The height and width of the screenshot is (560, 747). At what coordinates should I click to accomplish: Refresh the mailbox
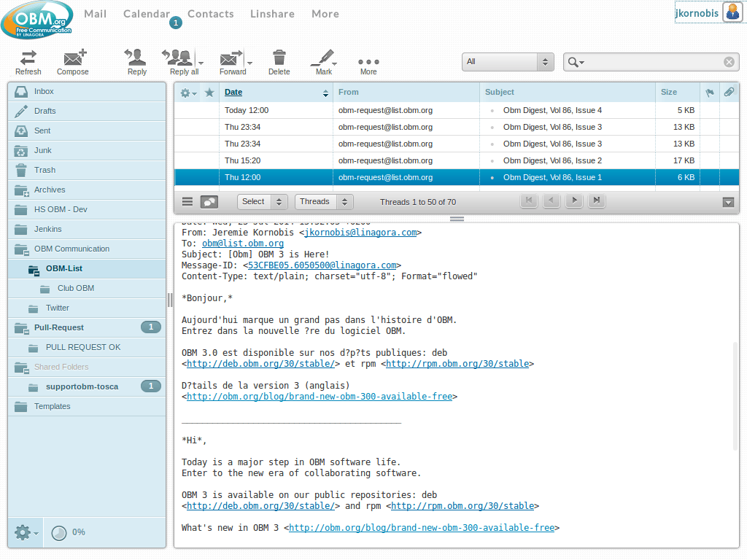pos(28,63)
